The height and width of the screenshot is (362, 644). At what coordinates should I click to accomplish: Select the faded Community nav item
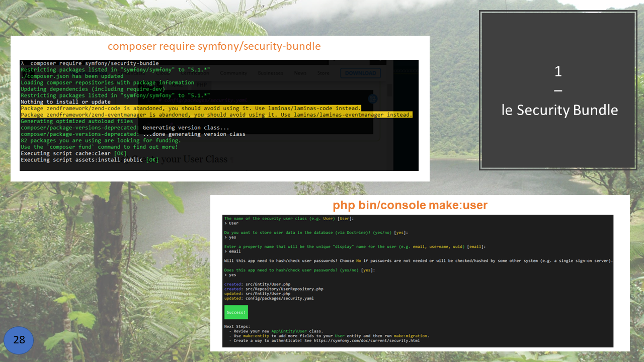(x=233, y=73)
